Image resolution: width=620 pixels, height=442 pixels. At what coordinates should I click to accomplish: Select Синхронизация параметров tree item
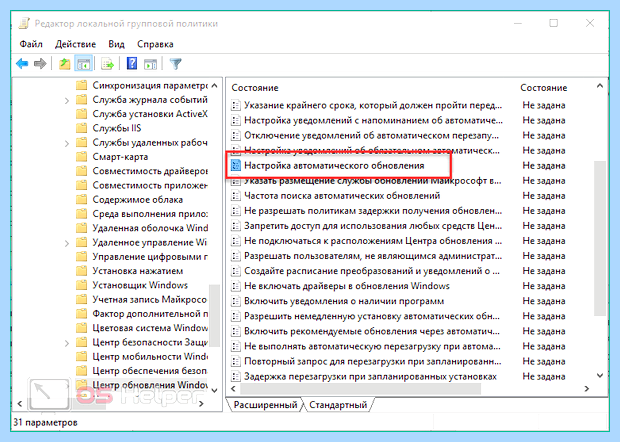click(149, 85)
